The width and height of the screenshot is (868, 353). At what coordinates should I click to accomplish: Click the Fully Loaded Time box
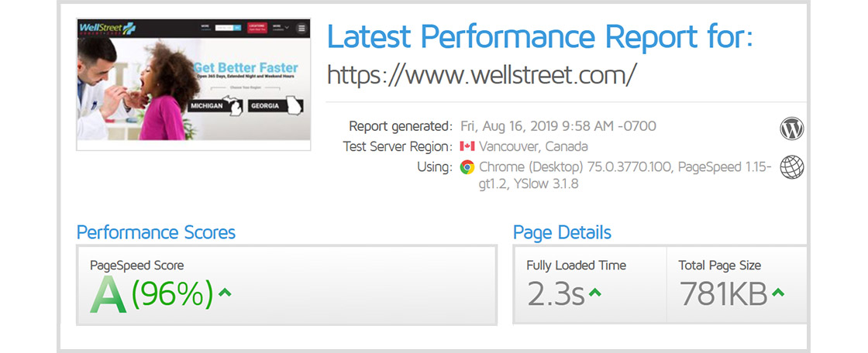pos(589,284)
